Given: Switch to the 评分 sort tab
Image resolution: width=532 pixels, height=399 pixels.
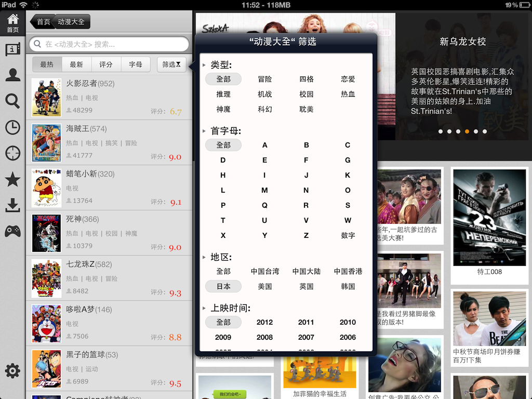Looking at the screenshot, I should click(x=106, y=64).
